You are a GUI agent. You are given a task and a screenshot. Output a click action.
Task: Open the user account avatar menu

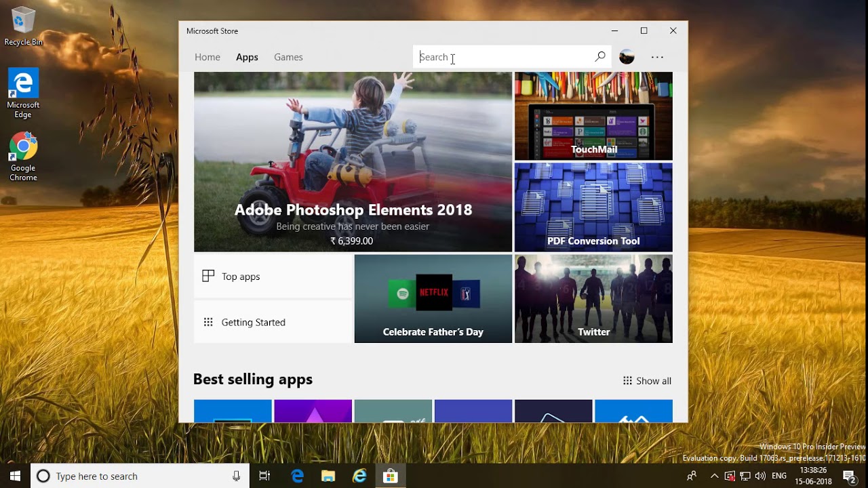click(x=627, y=57)
